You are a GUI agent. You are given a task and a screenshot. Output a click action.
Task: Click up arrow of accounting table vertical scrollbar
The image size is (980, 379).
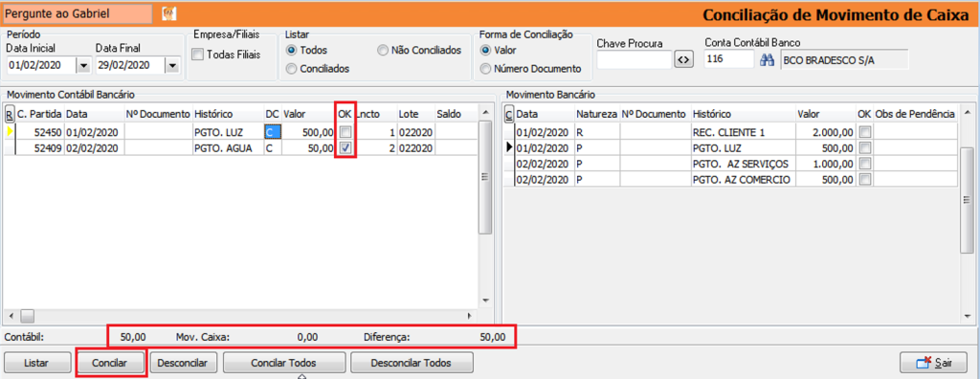point(484,112)
